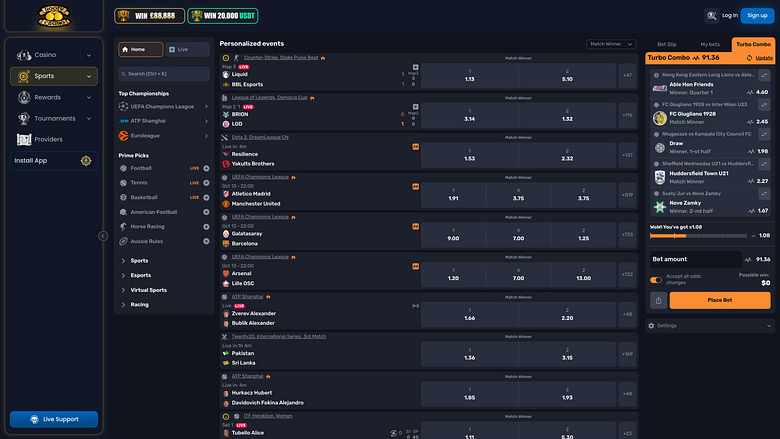
Task: Expand the Rewards sidebar chevron
Action: pos(89,97)
